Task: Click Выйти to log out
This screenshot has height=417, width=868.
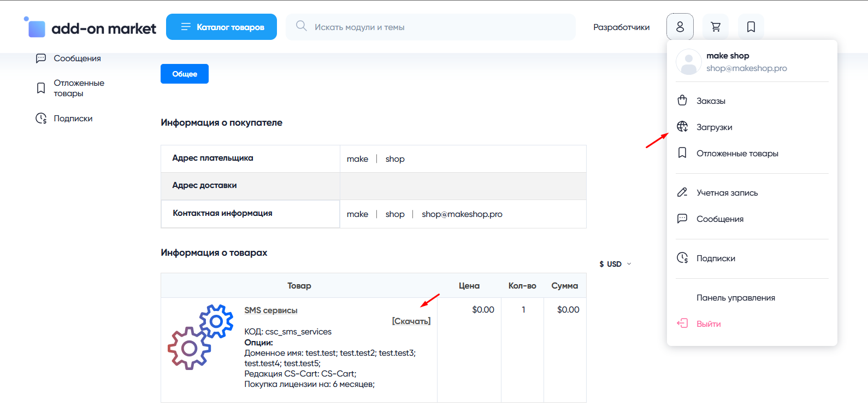Action: [708, 324]
